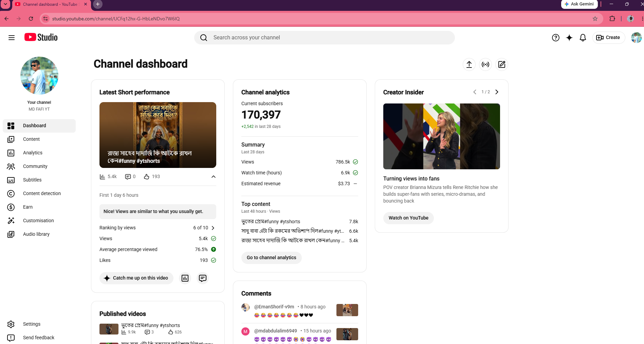Open the Dashboard sidebar item
Viewport: 644px width, 344px height.
pyautogui.click(x=39, y=126)
